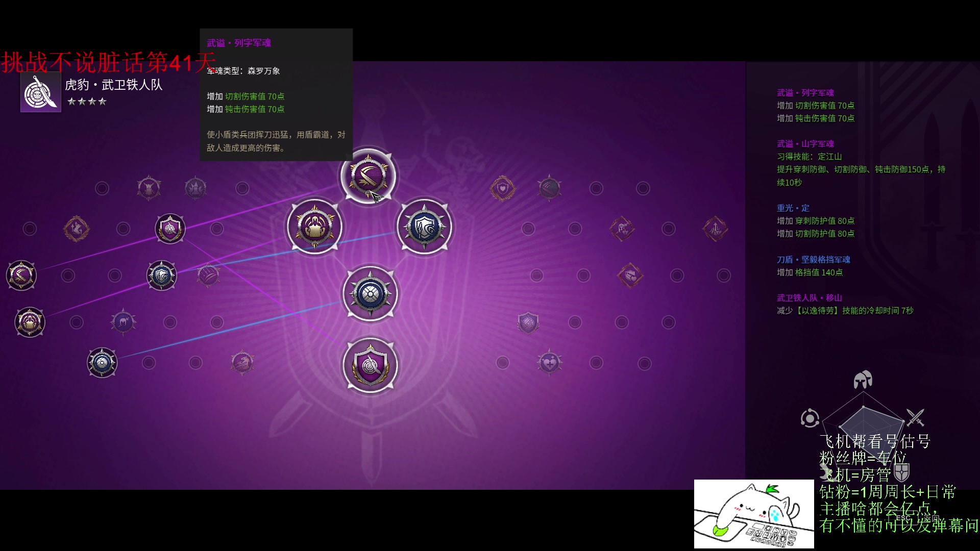Click the dimmed claw-strike rune node
Screen dimensions: 980x551
208,275
